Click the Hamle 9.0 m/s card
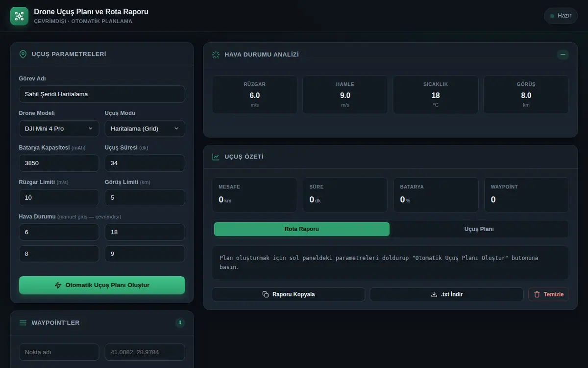The image size is (588, 368). (345, 95)
